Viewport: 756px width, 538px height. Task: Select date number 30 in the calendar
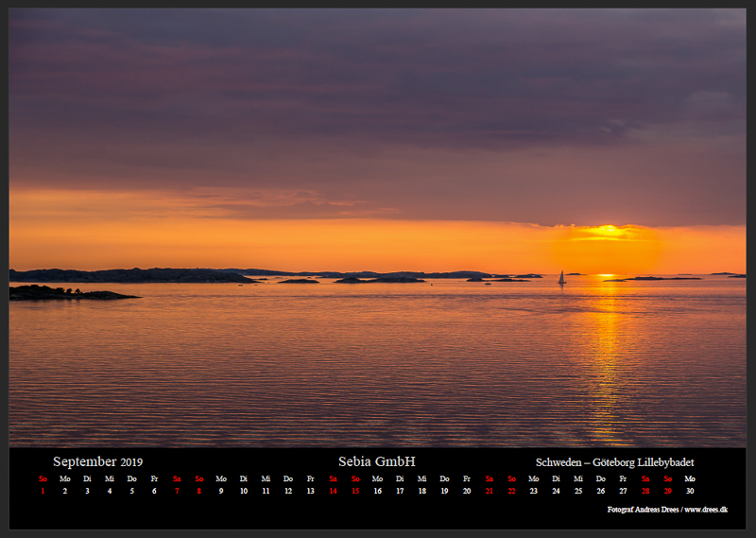[690, 491]
